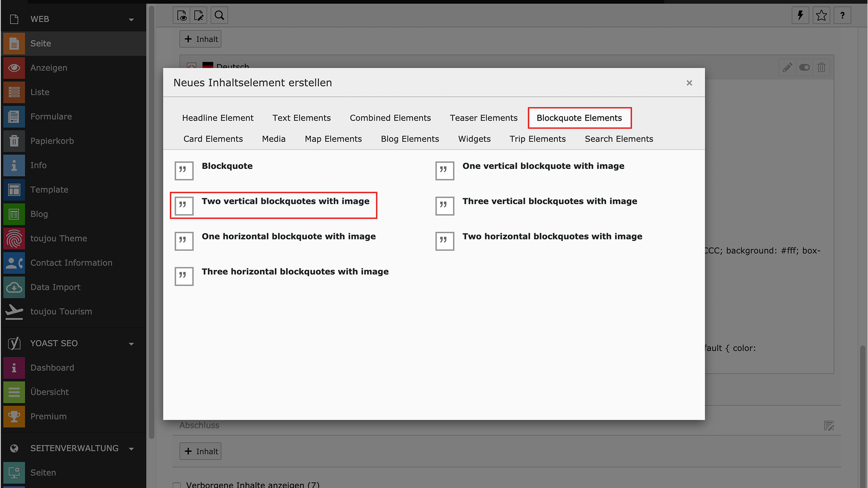Open the toujou Tourism module
Image resolution: width=868 pixels, height=488 pixels.
[61, 311]
